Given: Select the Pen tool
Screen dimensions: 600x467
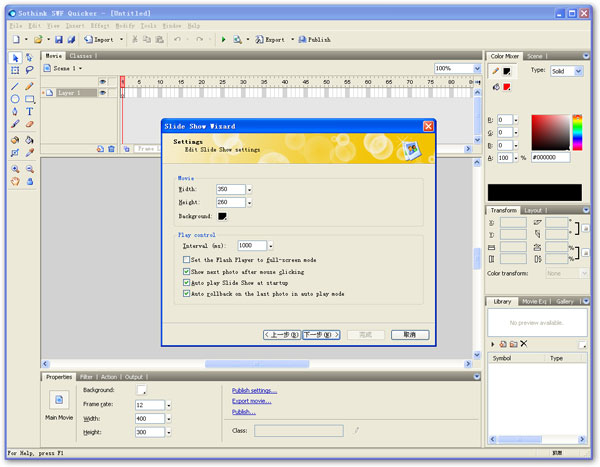Looking at the screenshot, I should [15, 111].
